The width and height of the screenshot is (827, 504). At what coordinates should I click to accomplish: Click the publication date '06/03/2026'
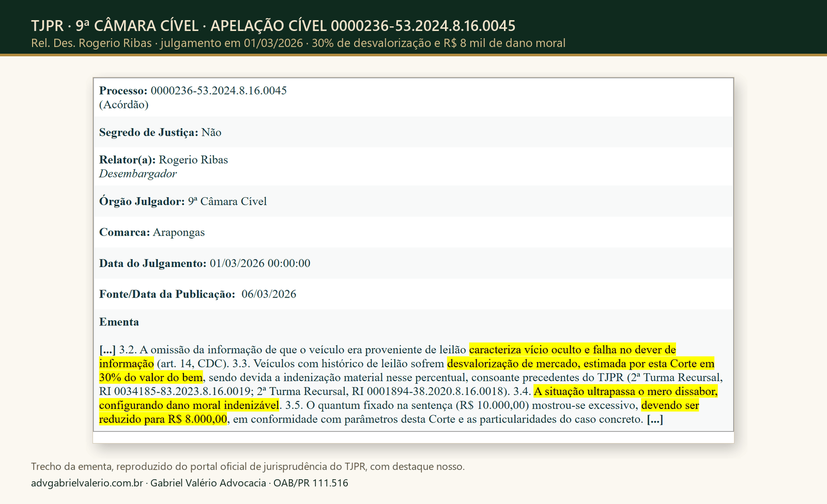[x=269, y=294]
